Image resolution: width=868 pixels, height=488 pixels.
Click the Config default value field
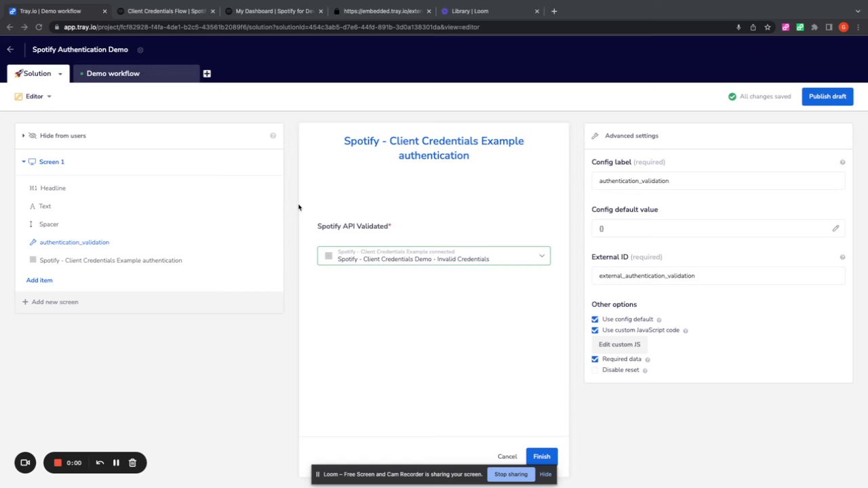[718, 228]
